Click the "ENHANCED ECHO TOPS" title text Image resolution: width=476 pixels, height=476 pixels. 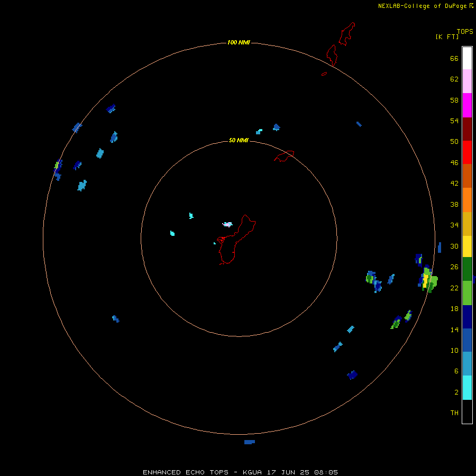pyautogui.click(x=186, y=472)
